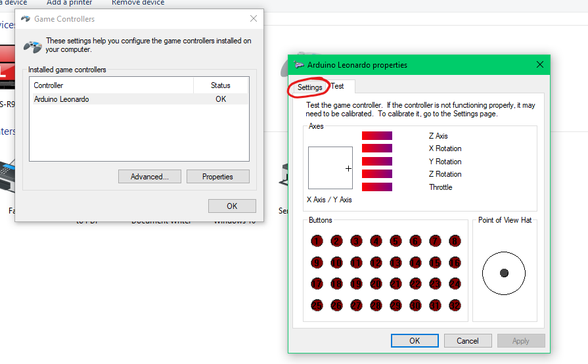Click the Y Rotation indicator bar
This screenshot has height=364, width=588.
point(377,161)
